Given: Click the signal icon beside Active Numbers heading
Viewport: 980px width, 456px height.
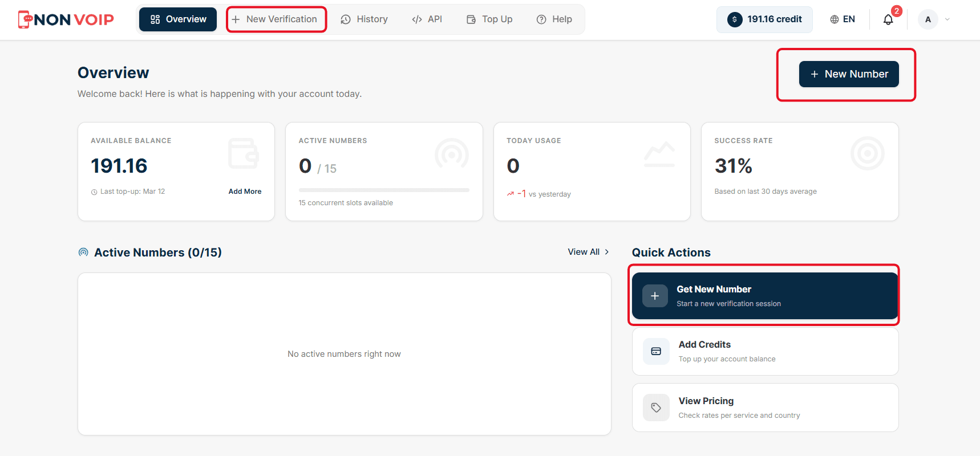Looking at the screenshot, I should tap(83, 252).
